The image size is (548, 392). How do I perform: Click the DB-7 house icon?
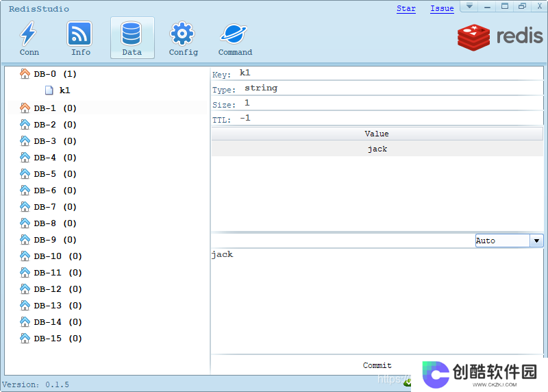[x=25, y=207]
